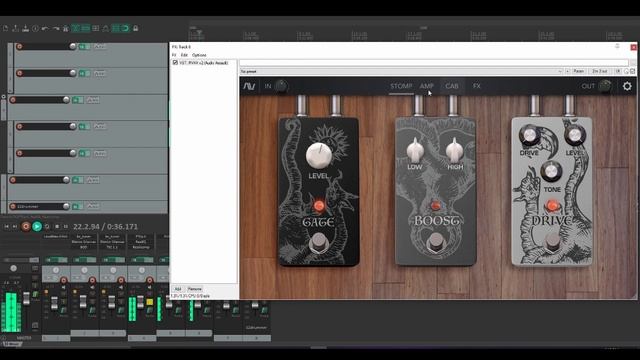The width and height of the screenshot is (640, 360).
Task: Close the FX window
Action: [633, 47]
